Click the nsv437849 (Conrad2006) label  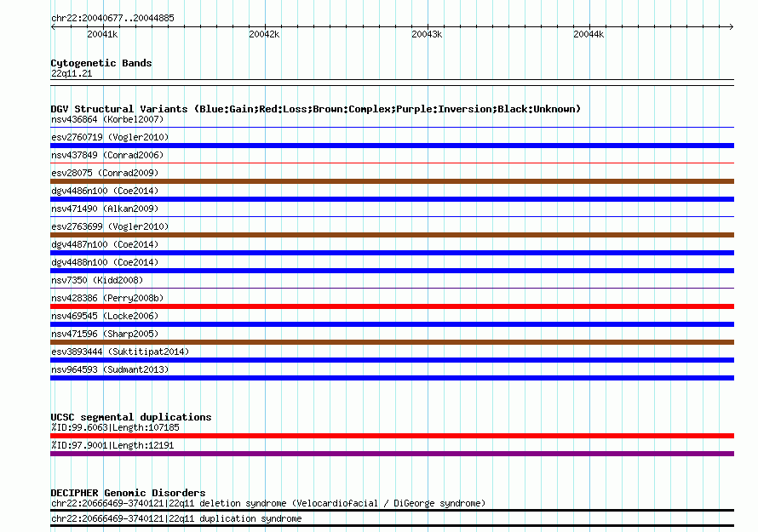coord(107,155)
